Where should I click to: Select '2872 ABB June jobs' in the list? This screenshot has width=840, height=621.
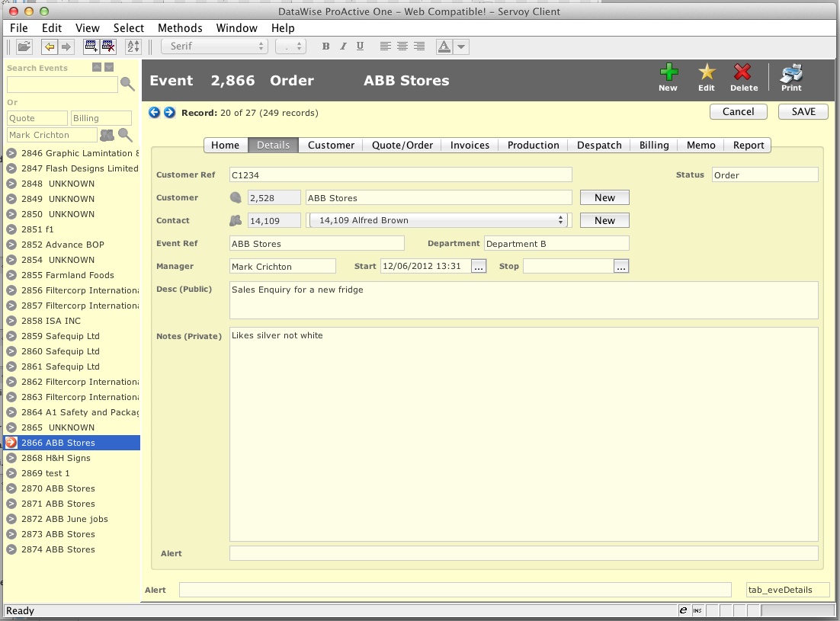click(72, 519)
